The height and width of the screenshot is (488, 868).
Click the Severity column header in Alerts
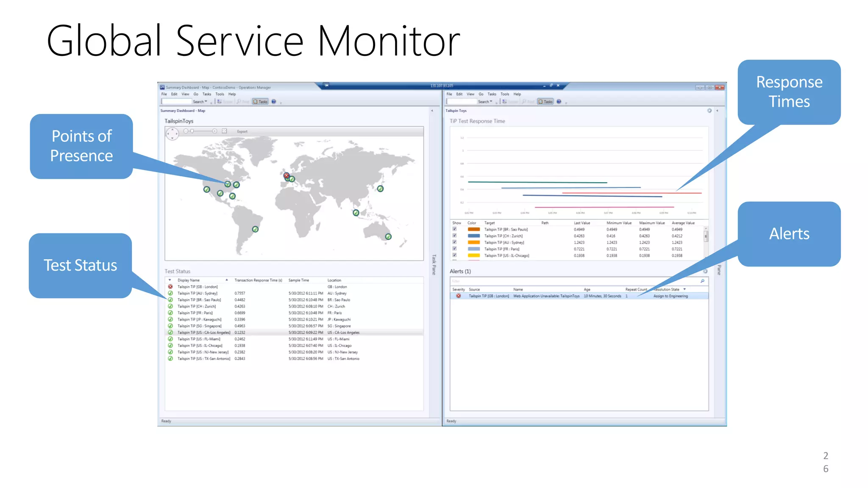(x=459, y=289)
